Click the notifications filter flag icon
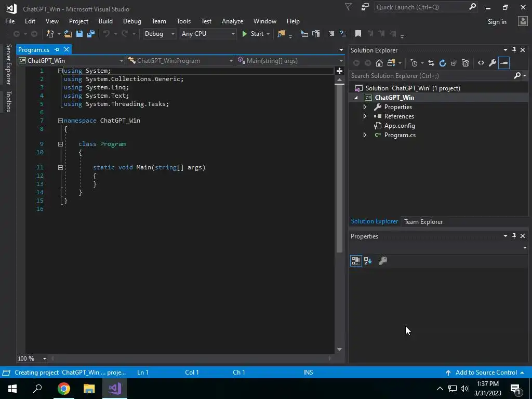This screenshot has width=532, height=399. [348, 7]
